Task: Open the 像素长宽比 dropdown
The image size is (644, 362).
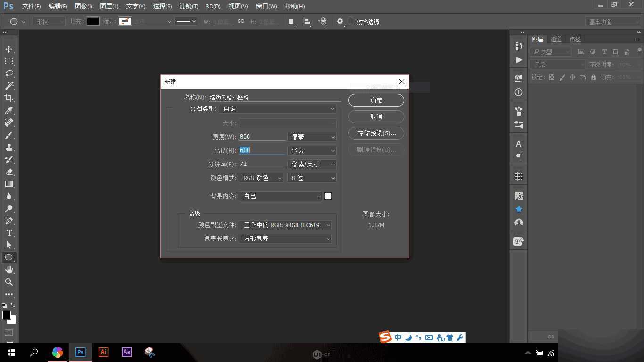Action: click(x=285, y=239)
